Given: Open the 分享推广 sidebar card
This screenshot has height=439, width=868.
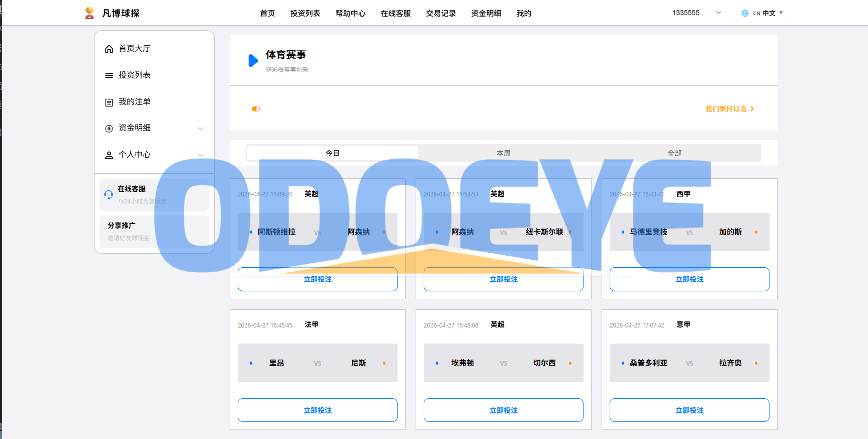Looking at the screenshot, I should (x=154, y=232).
